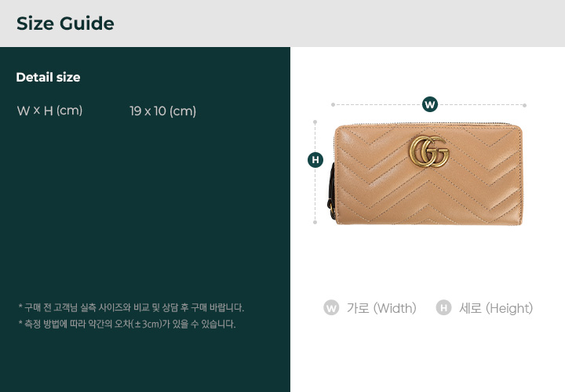Screen dimensions: 565x392
Task: Click the 구매 전 고객님 실측 note
Action: click(131, 308)
